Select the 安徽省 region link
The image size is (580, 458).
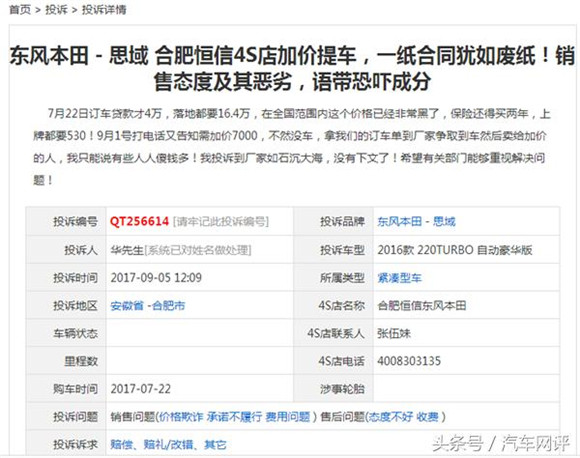coord(127,306)
